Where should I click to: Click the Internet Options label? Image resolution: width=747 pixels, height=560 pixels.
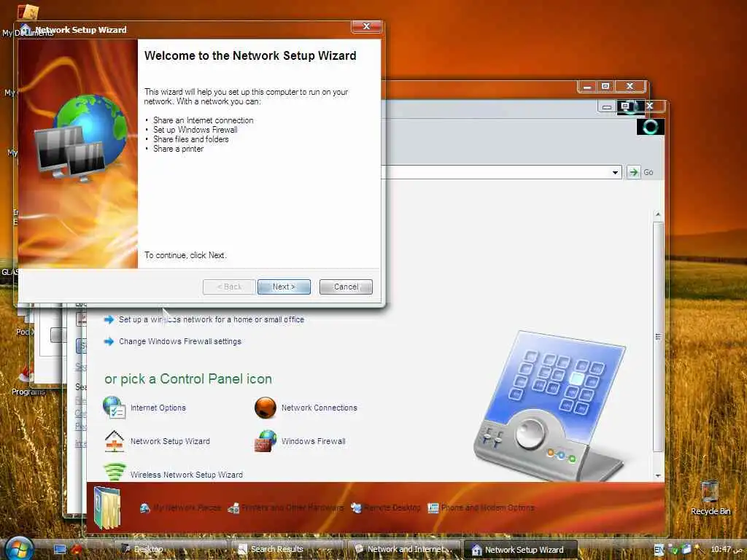(158, 408)
